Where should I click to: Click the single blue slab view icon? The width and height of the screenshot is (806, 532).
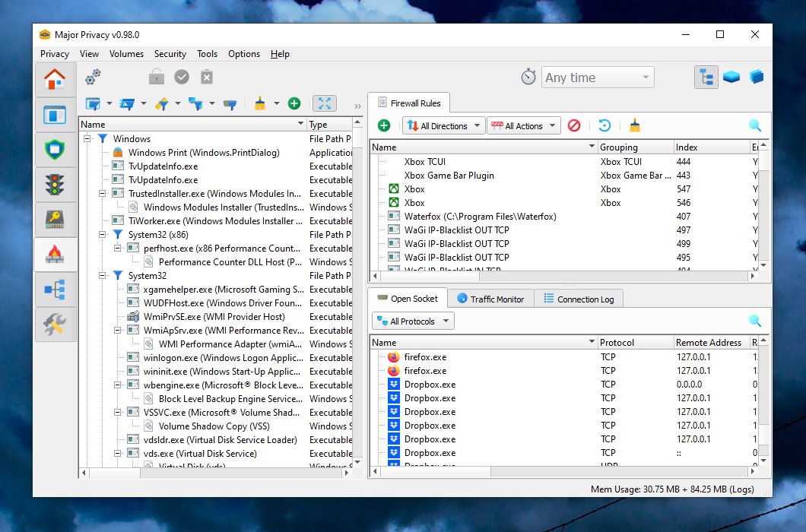[x=731, y=77]
